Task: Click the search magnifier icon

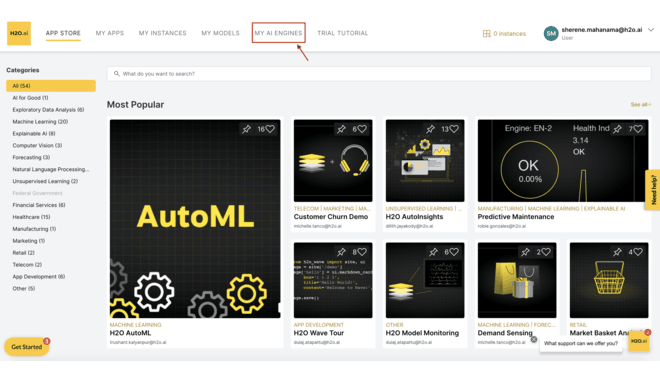Action: 117,74
